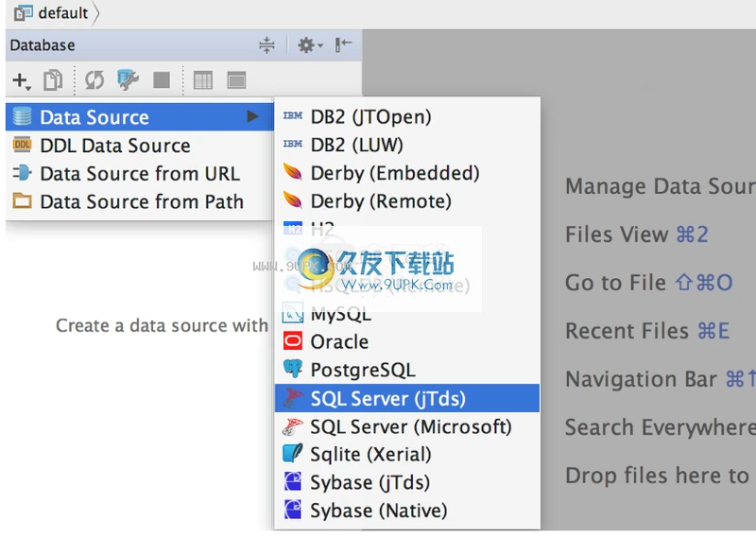This screenshot has width=756, height=538.
Task: Click the DDL icon beside DDL Data Source
Action: (22, 145)
